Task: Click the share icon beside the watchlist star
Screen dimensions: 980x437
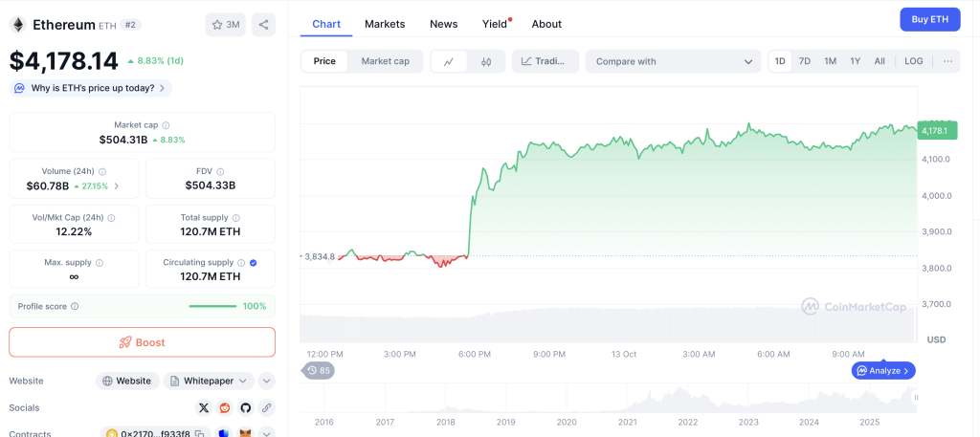Action: pos(263,25)
